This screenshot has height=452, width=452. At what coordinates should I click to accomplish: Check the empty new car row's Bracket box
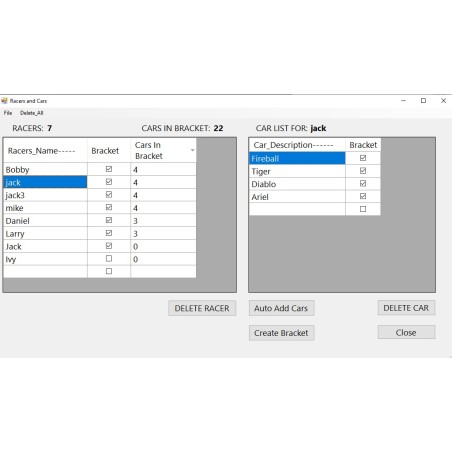(x=363, y=209)
